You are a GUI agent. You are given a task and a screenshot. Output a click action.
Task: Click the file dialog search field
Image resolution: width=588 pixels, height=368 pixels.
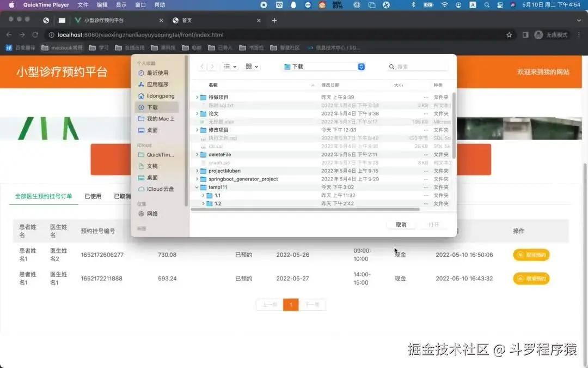tap(418, 67)
